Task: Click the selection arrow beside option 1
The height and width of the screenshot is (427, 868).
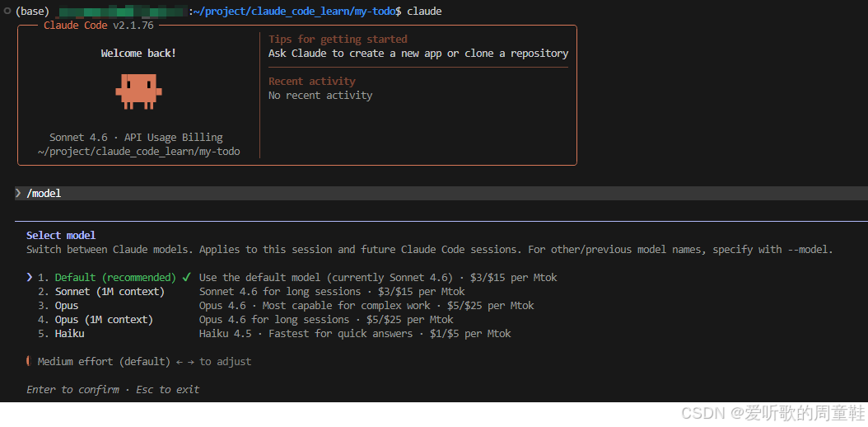Action: pos(30,277)
